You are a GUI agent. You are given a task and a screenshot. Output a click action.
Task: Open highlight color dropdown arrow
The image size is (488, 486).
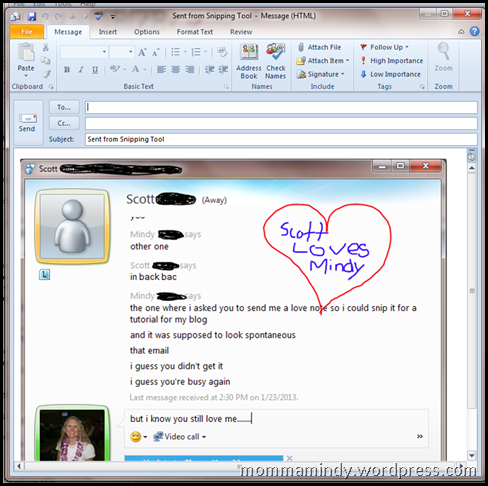coord(124,69)
